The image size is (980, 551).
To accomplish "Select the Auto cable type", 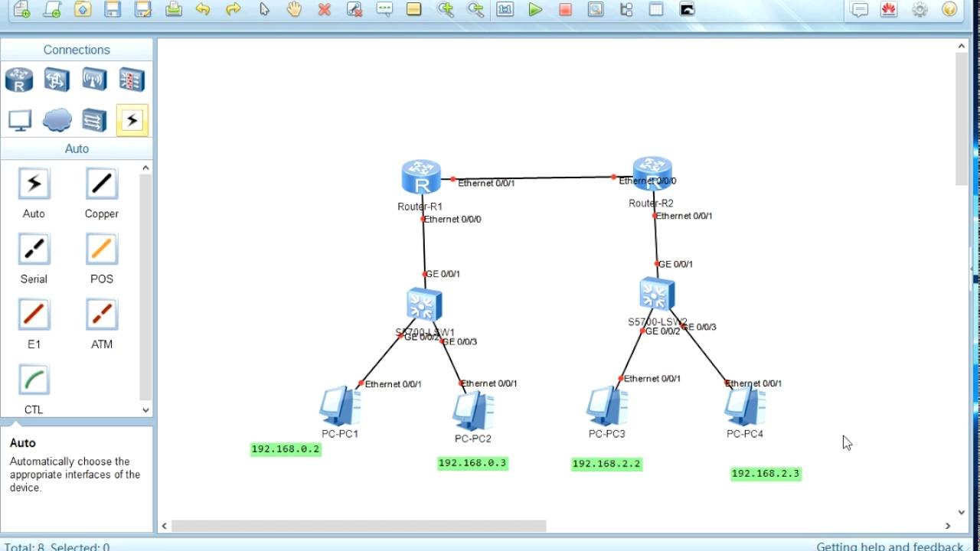I will point(34,184).
